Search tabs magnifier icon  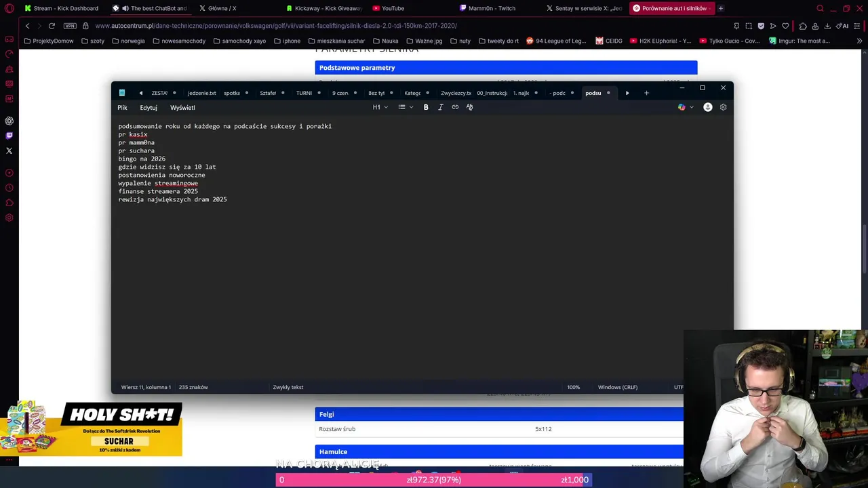pyautogui.click(x=820, y=8)
